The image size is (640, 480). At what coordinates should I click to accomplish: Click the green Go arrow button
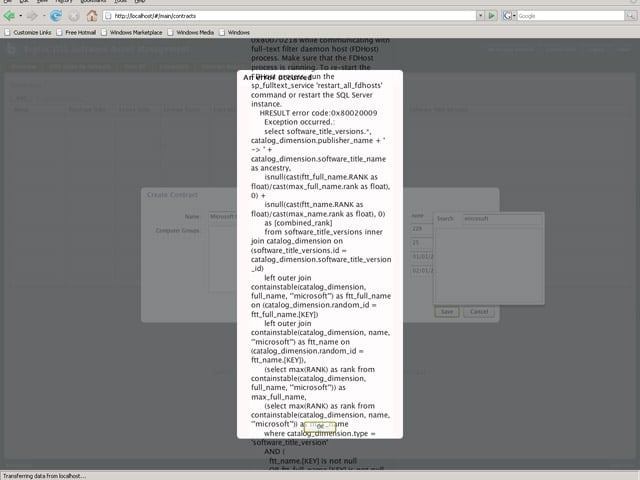491,16
